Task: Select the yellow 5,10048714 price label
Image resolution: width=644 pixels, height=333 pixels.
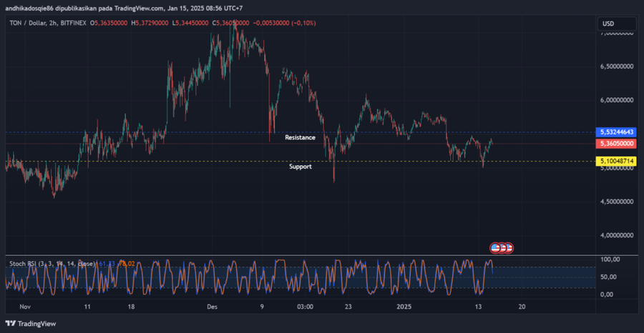Action: pos(615,161)
